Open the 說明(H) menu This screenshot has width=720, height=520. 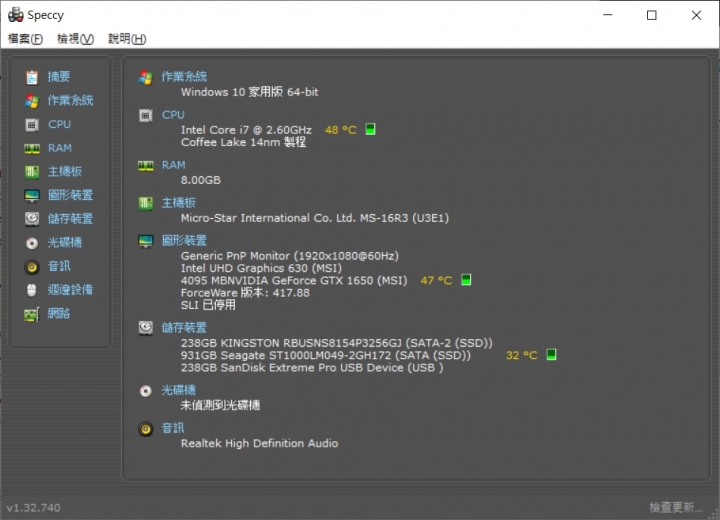(x=127, y=39)
